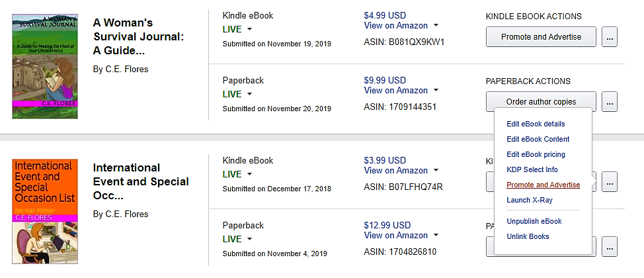Click International Event and Special Occasion cover
Screen dimensions: 644x278
click(45, 212)
